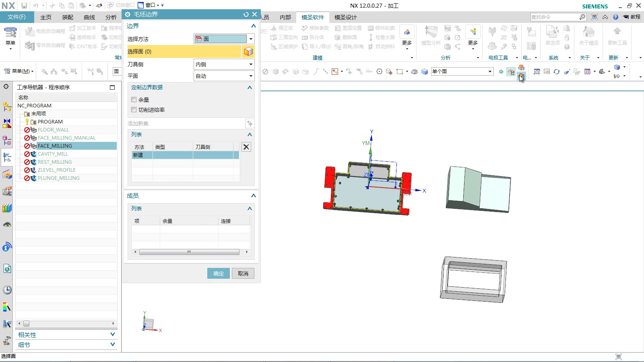Screen dimensions: 644x362
Task: Open the 单个面 selection filter dropdown
Action: (462, 72)
